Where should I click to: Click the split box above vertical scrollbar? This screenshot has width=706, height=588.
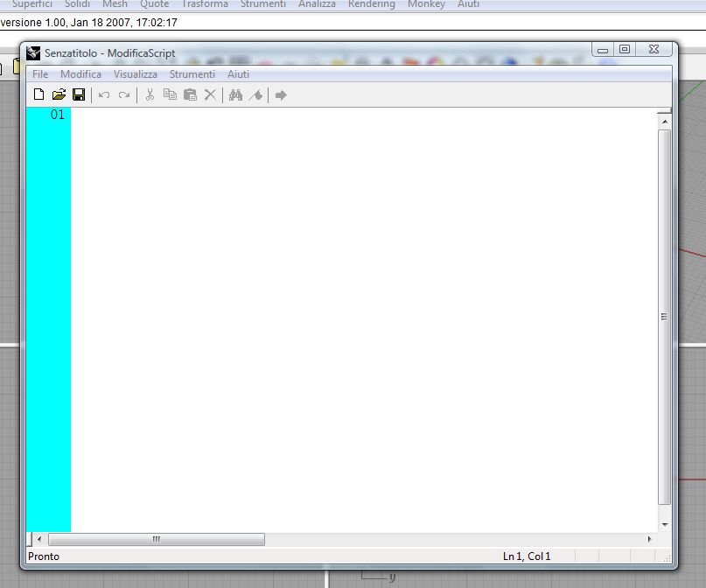(665, 111)
